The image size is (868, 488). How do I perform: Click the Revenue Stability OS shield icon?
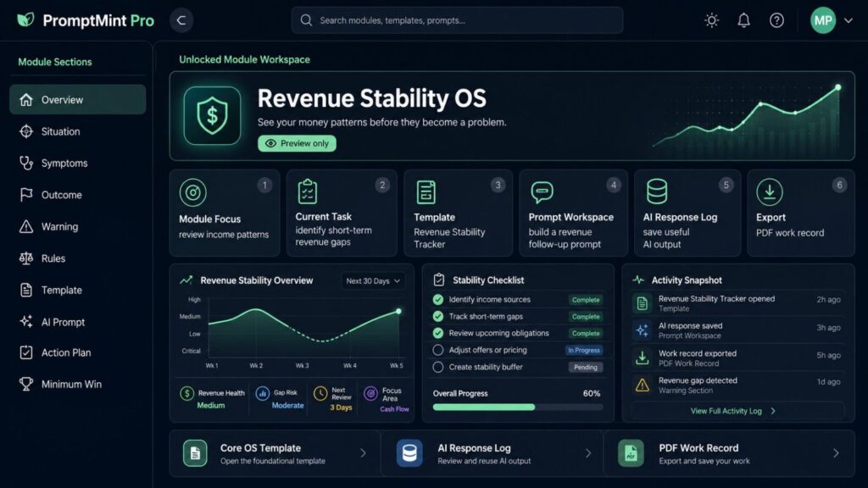pyautogui.click(x=212, y=115)
